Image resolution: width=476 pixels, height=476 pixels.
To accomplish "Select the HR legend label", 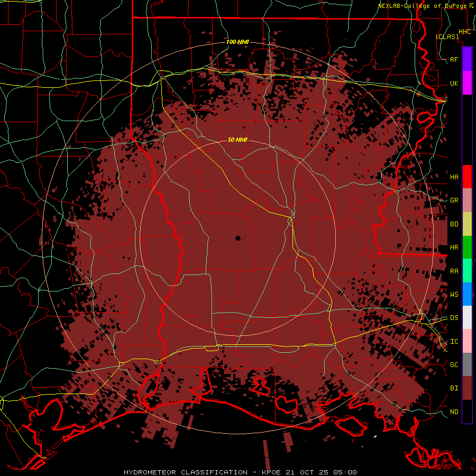I will coord(454,248).
